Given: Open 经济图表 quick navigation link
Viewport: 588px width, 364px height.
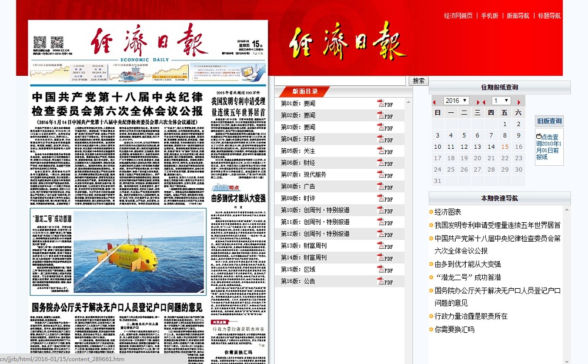Looking at the screenshot, I should click(447, 212).
